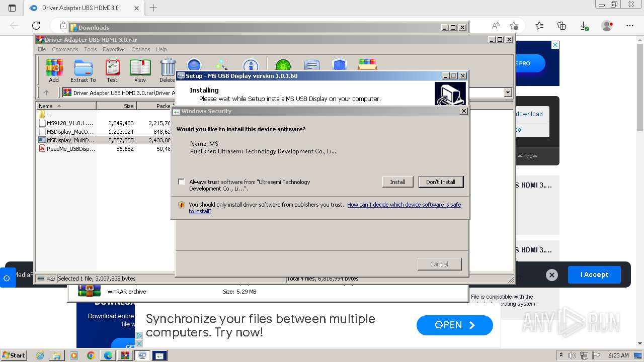
Task: Refresh the Edge page
Action: 36,26
